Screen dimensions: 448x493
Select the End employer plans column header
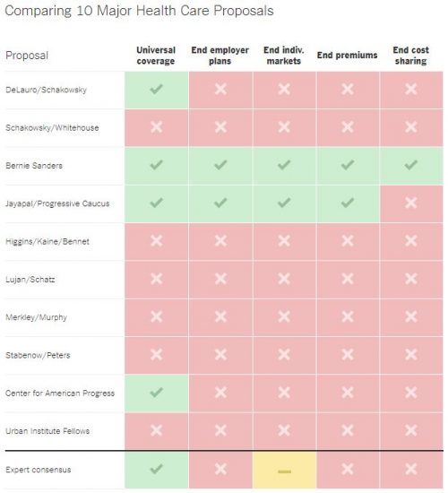220,56
